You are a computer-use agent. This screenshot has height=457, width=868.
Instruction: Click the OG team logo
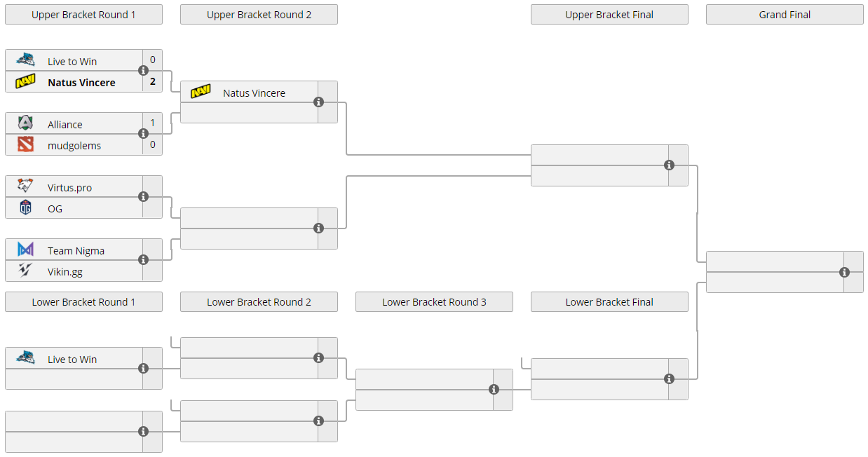(x=26, y=207)
